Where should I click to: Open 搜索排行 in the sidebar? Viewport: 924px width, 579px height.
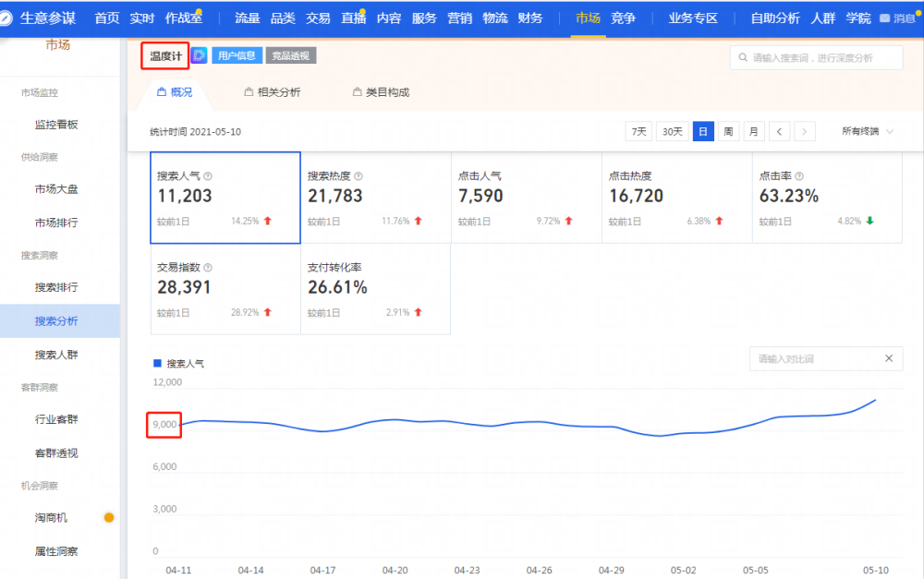click(x=56, y=287)
